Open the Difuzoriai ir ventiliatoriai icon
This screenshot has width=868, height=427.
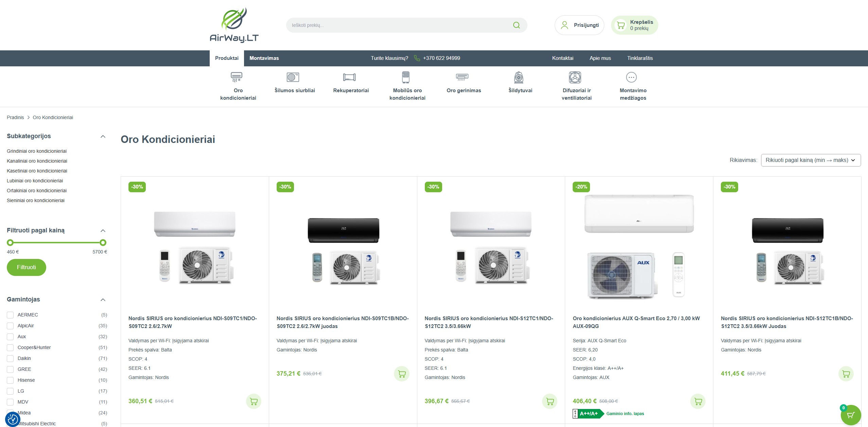click(x=575, y=77)
